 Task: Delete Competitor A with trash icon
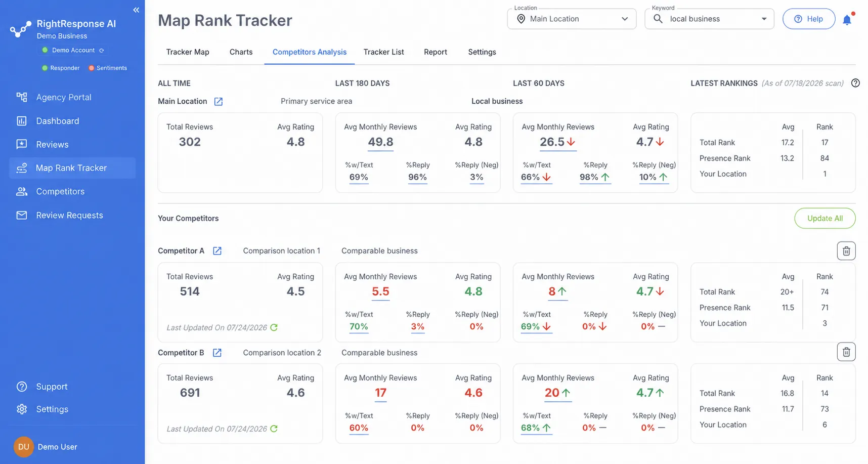tap(846, 251)
